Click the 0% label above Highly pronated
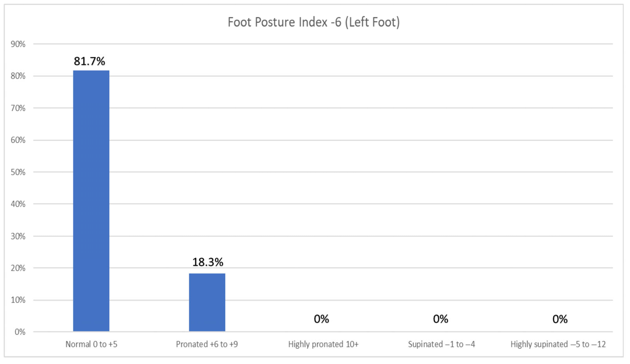Screen dimensions: 630x364 coord(321,319)
